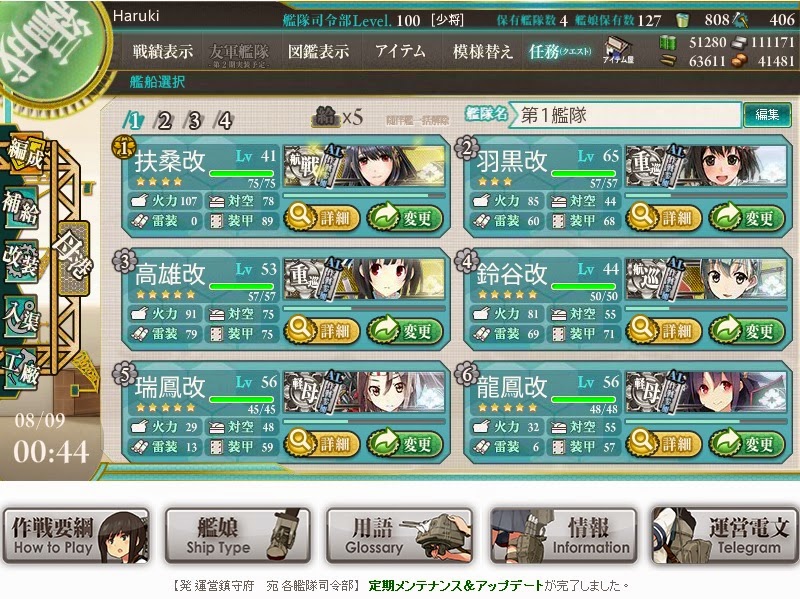Open the アイテム屋 item shop icon

(618, 51)
